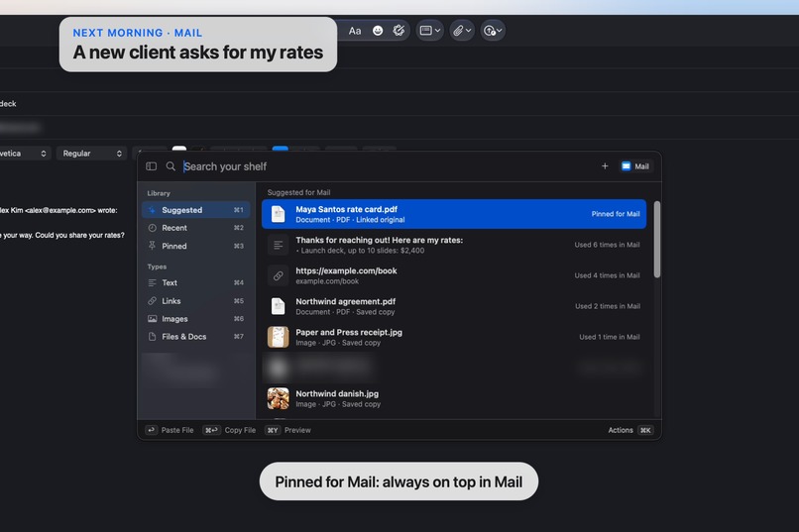Image resolution: width=799 pixels, height=532 pixels.
Task: Filter shelf by Text type
Action: click(x=196, y=282)
